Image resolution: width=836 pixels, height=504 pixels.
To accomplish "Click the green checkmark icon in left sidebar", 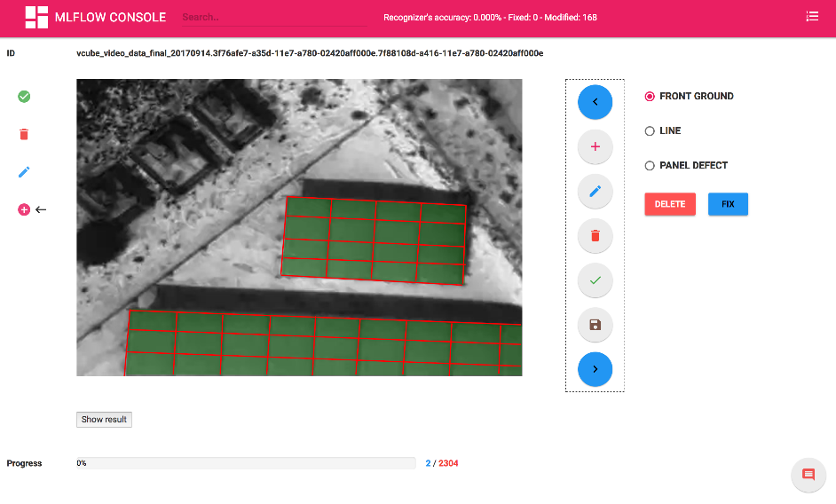I will (x=24, y=96).
